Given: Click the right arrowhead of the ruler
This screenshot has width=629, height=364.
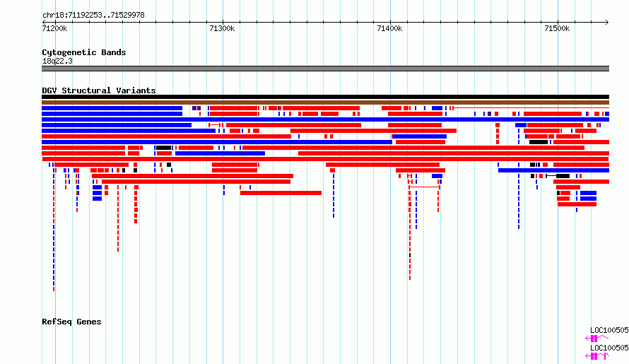Looking at the screenshot, I should click(x=607, y=22).
